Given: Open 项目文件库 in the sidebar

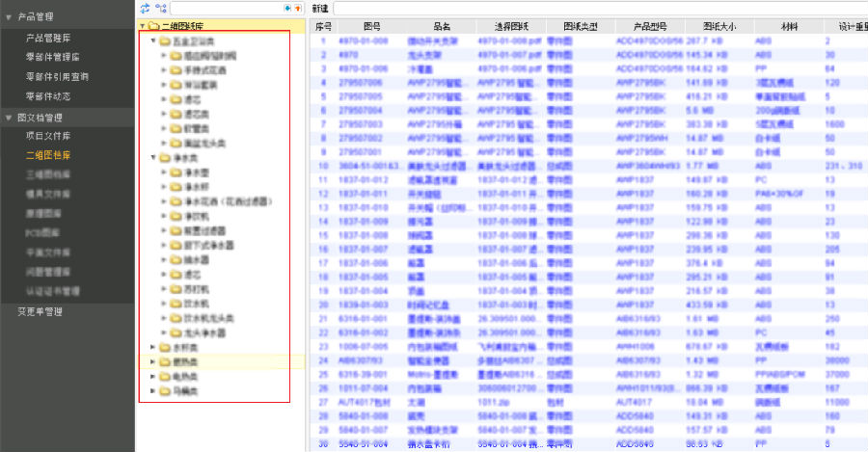Looking at the screenshot, I should tap(48, 136).
